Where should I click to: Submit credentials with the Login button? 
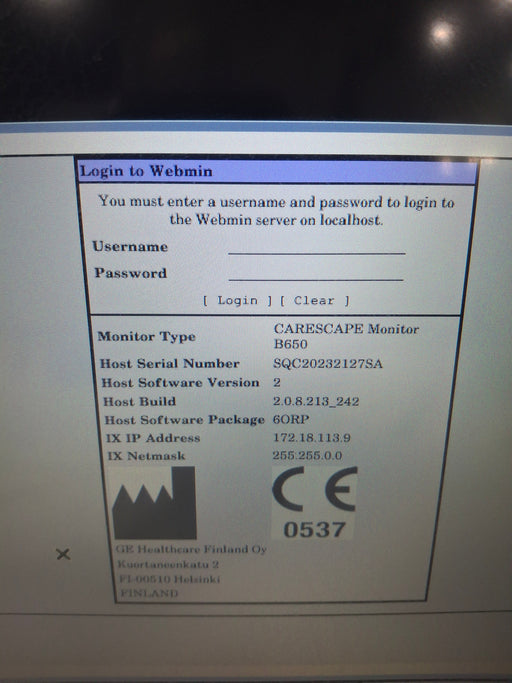tap(237, 301)
